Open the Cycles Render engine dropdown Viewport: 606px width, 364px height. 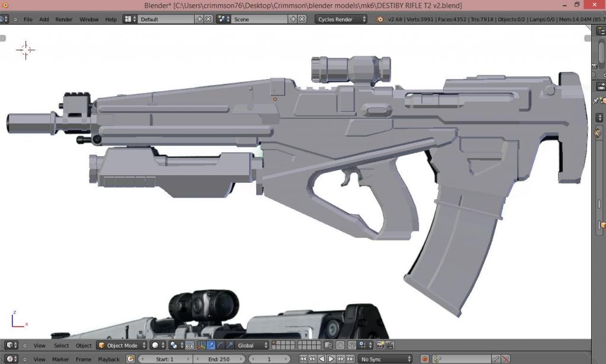341,19
